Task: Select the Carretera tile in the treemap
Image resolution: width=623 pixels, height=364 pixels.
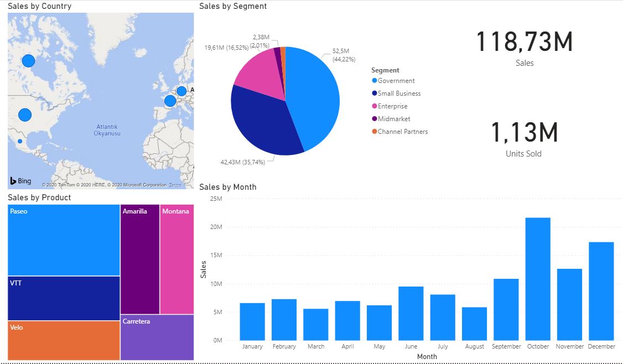Action: [156, 337]
